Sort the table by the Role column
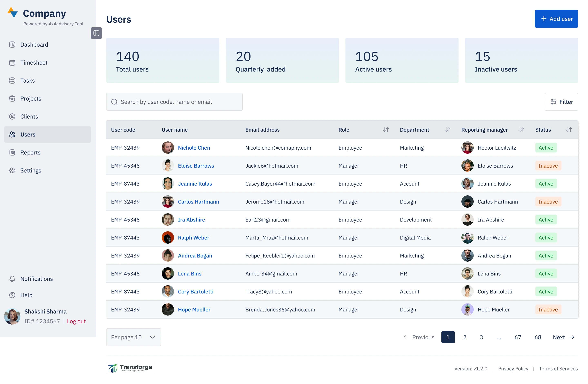 pos(386,130)
